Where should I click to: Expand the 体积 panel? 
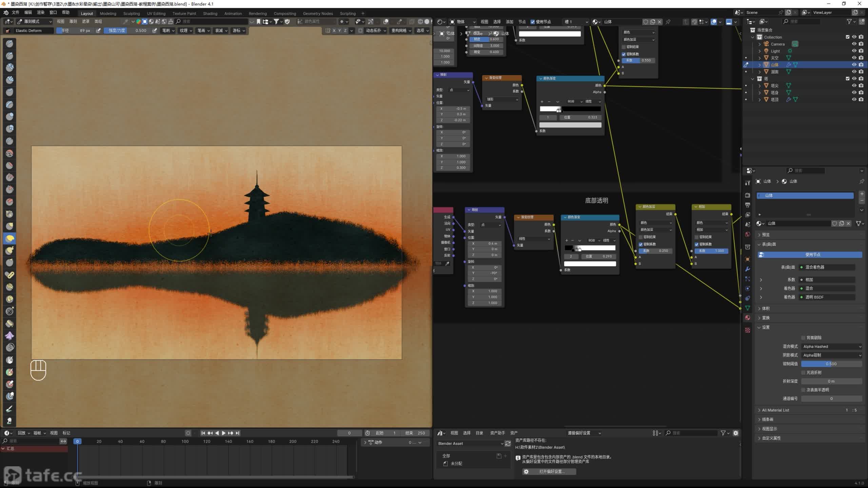(x=766, y=309)
